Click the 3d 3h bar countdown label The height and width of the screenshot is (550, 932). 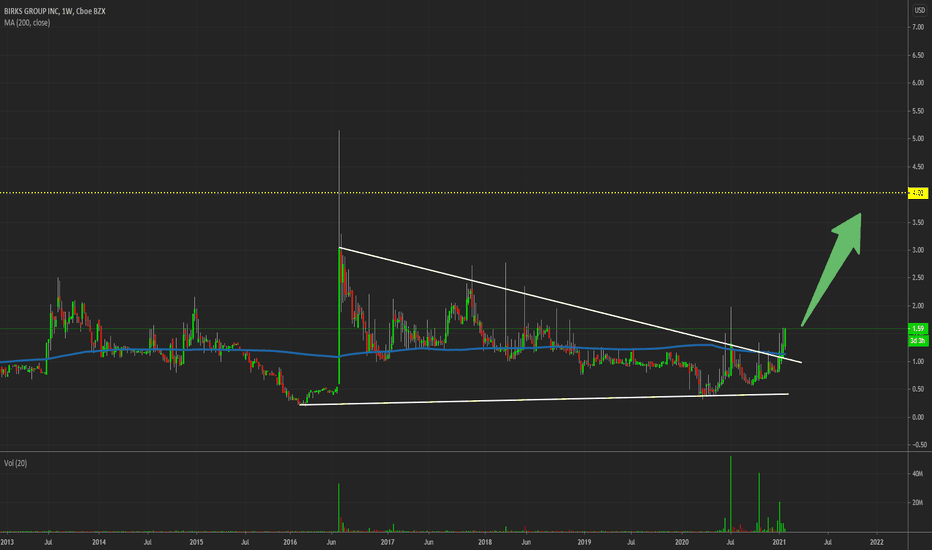tap(918, 341)
